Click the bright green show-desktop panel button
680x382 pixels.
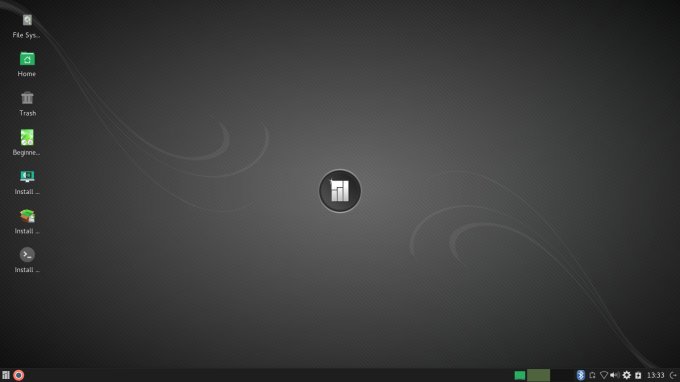520,375
